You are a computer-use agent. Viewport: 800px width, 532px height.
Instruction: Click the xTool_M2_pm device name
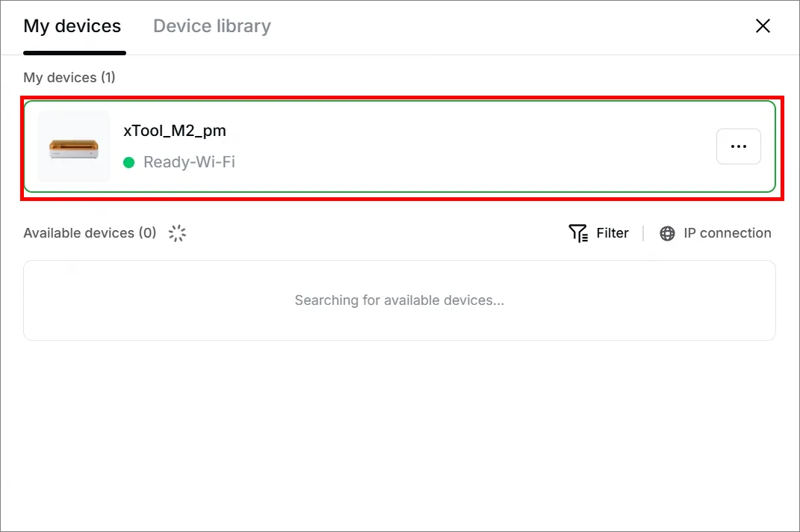175,131
